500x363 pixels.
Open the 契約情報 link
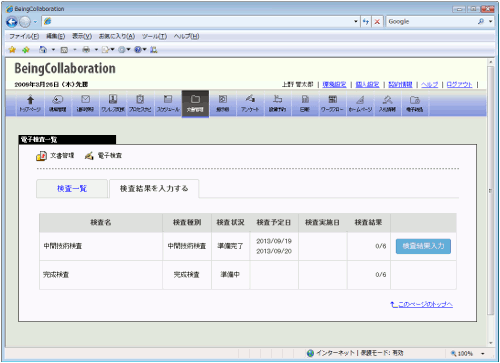tap(400, 85)
